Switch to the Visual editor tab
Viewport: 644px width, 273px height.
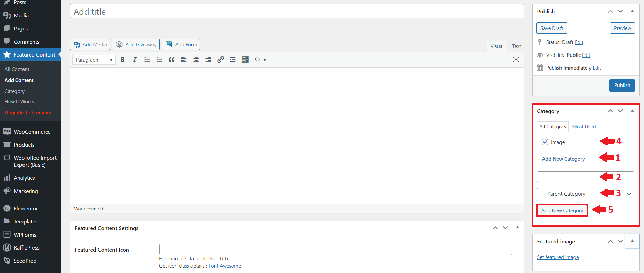(497, 46)
